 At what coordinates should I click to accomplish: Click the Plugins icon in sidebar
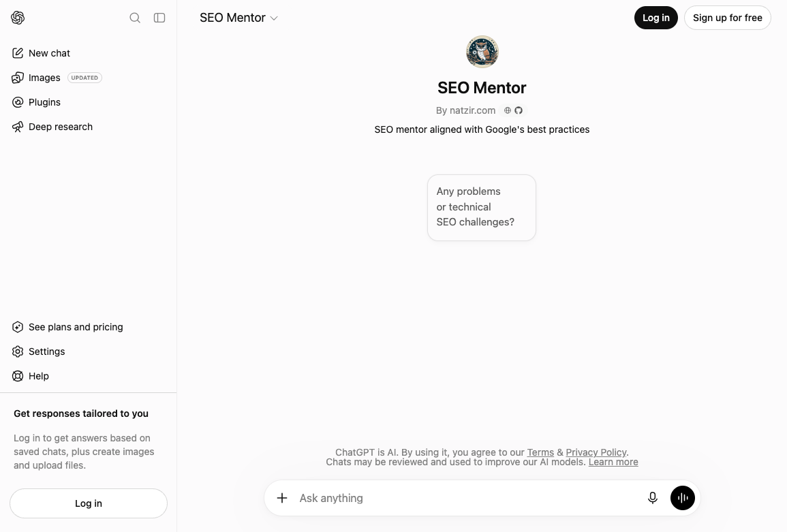click(18, 102)
